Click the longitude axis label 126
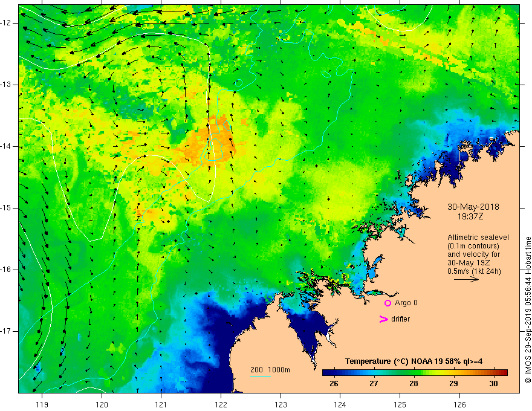The image size is (532, 411). click(459, 404)
